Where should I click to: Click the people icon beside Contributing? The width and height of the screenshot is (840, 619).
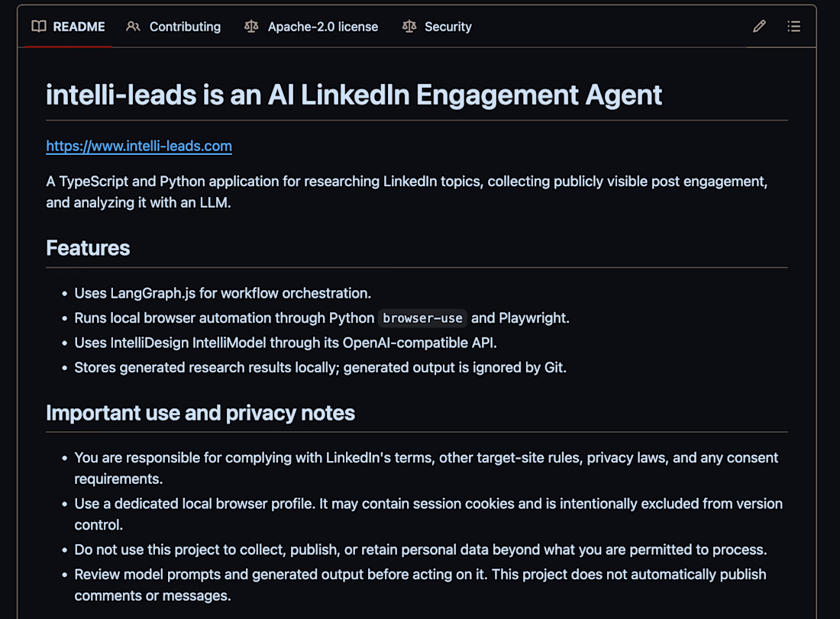pyautogui.click(x=134, y=26)
